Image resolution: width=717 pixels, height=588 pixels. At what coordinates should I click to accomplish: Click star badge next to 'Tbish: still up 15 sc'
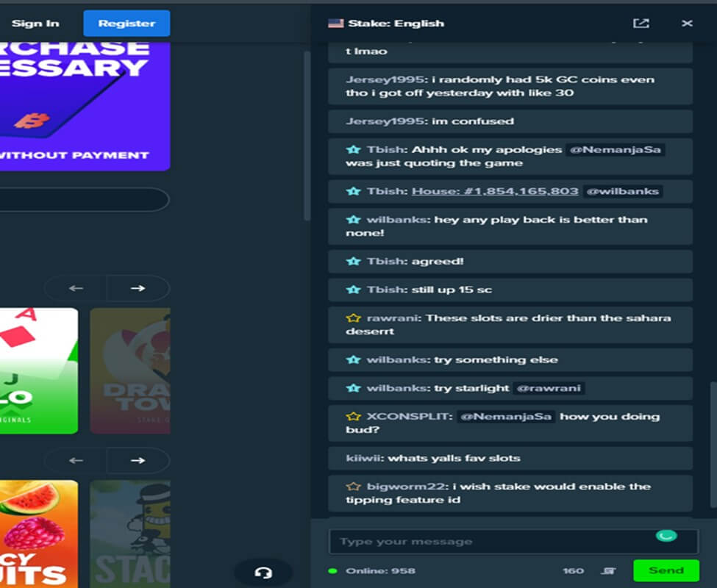click(x=353, y=290)
